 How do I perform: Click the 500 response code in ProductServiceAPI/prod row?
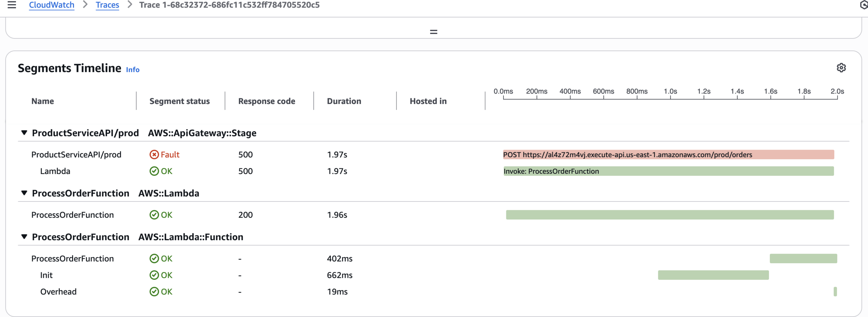tap(245, 154)
